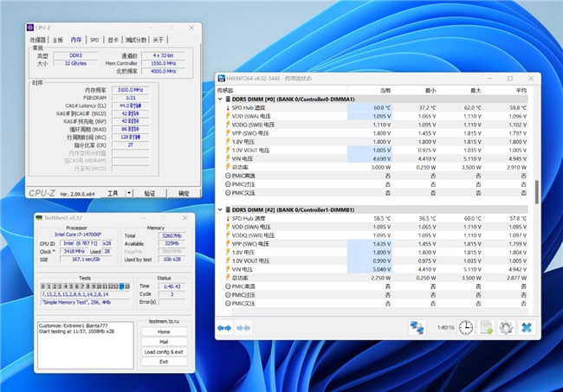563x392 pixels.
Task: Click the clock icon to reset timer
Action: click(x=465, y=327)
